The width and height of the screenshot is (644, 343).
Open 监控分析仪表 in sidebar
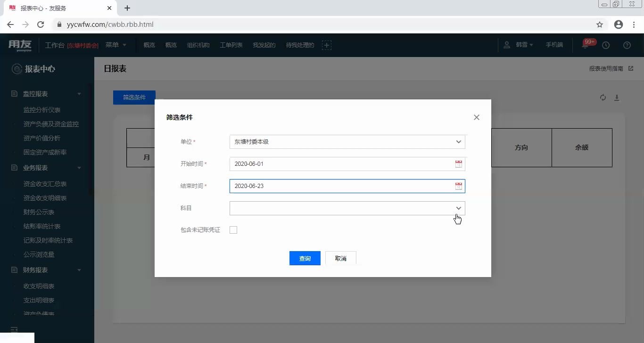pyautogui.click(x=42, y=110)
